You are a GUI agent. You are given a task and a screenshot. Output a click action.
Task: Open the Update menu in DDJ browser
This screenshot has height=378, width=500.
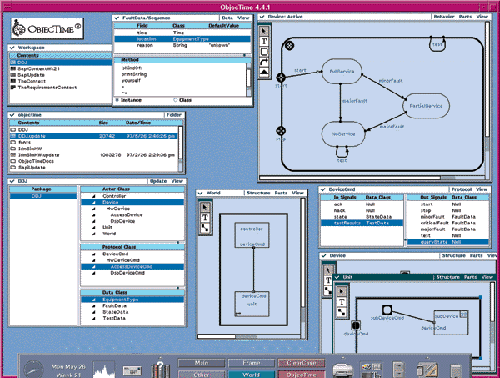pos(158,181)
